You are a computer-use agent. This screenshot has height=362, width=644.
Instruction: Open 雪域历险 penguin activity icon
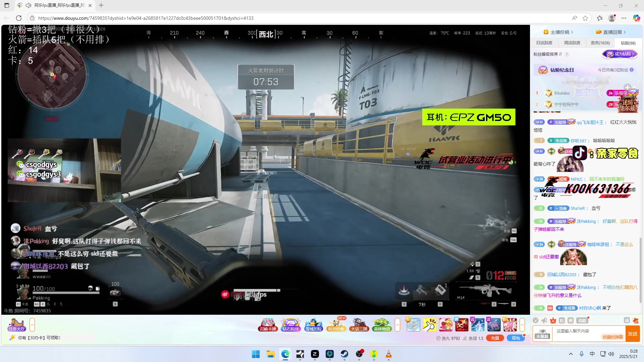[314, 324]
